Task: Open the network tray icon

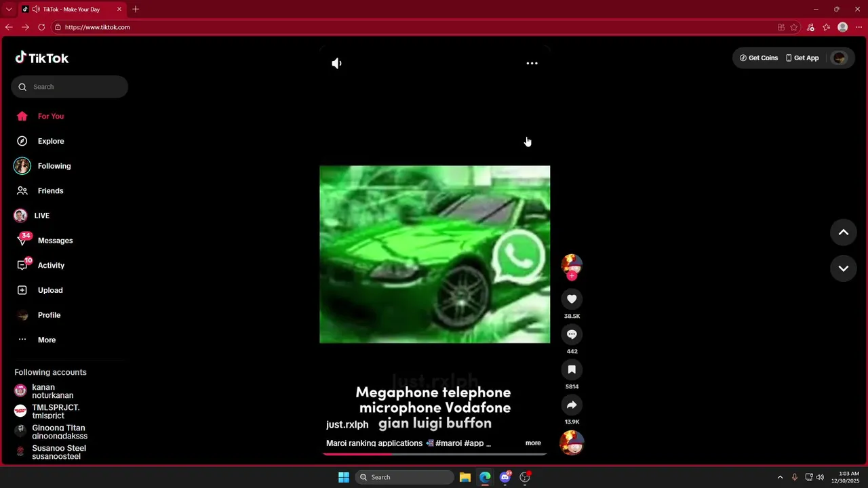Action: point(809,477)
